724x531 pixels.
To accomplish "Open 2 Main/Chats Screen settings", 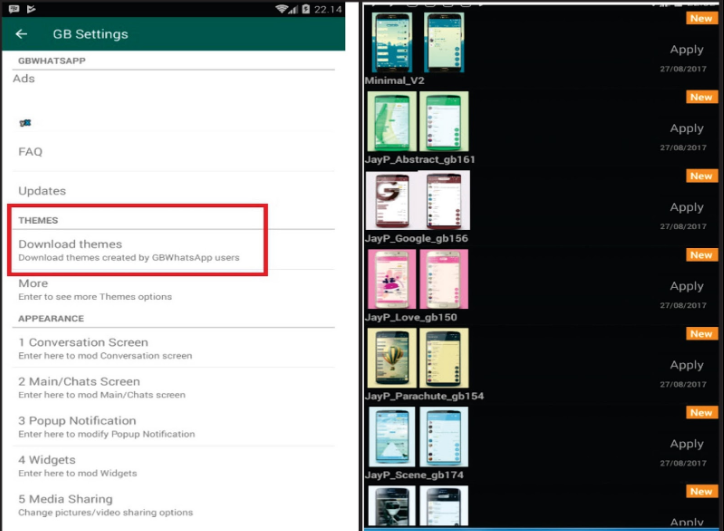I will pyautogui.click(x=173, y=387).
